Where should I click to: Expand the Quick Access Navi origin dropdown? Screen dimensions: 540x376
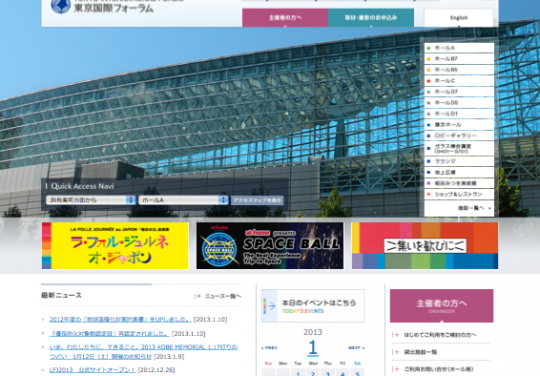(x=91, y=200)
